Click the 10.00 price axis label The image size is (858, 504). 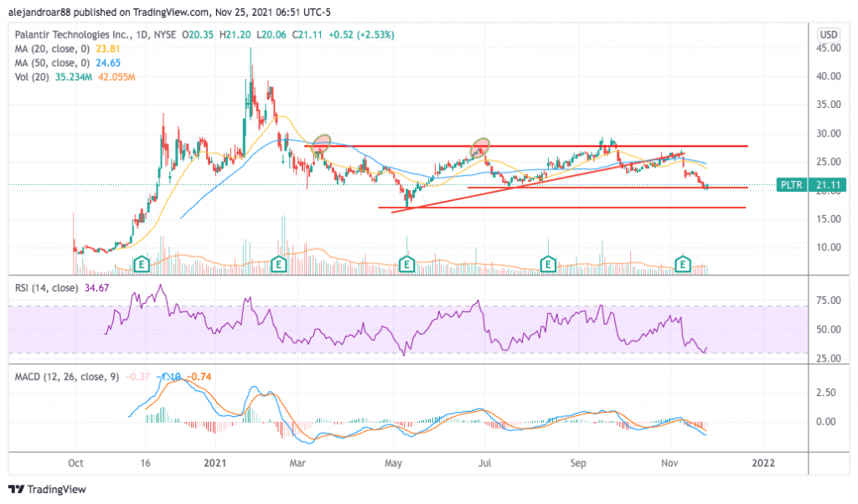pyautogui.click(x=829, y=247)
